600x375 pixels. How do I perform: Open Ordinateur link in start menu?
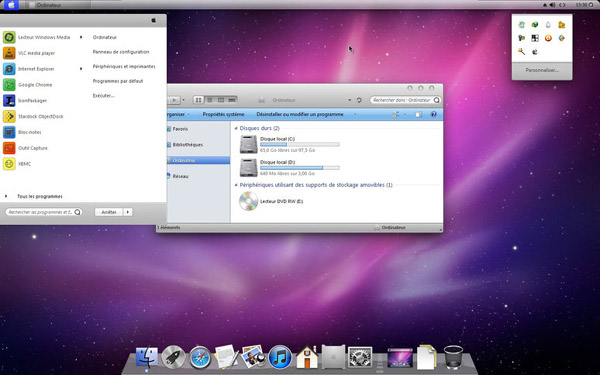[105, 37]
